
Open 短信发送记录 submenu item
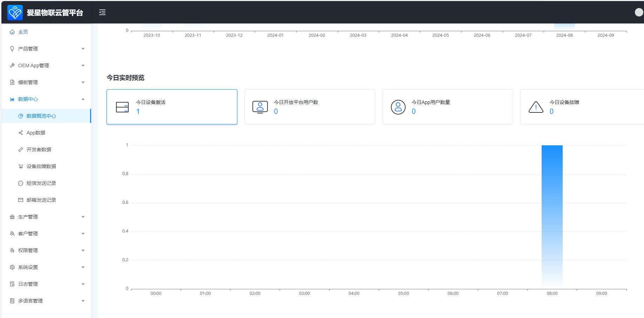click(46, 183)
